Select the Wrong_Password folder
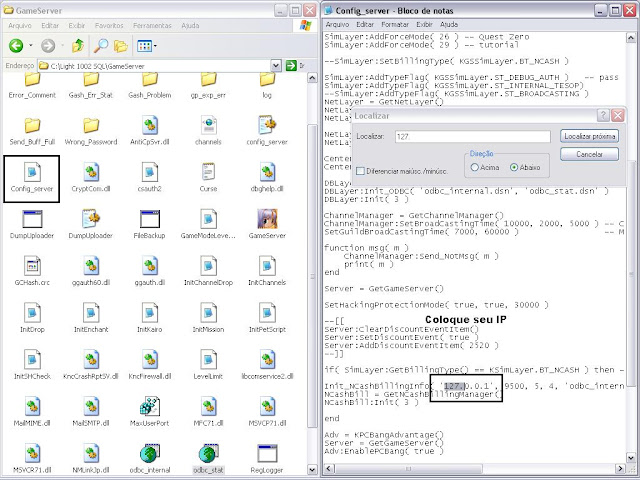This screenshot has width=640, height=480. (91, 132)
